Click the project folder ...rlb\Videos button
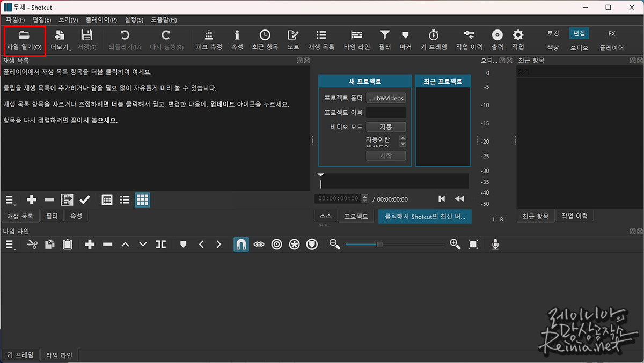The image size is (644, 363). [x=385, y=98]
